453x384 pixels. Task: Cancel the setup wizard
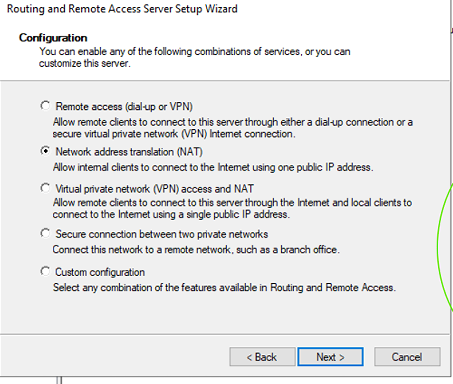407,357
